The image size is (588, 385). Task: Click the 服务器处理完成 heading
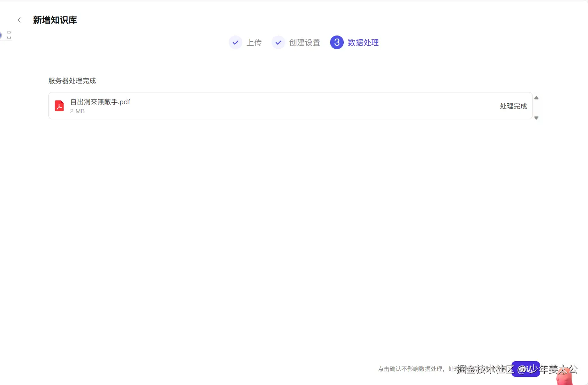(x=72, y=81)
